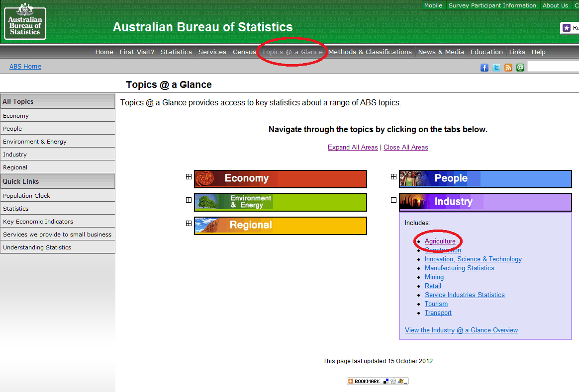Click the purple star icon in header
The image size is (579, 392).
pyautogui.click(x=567, y=28)
